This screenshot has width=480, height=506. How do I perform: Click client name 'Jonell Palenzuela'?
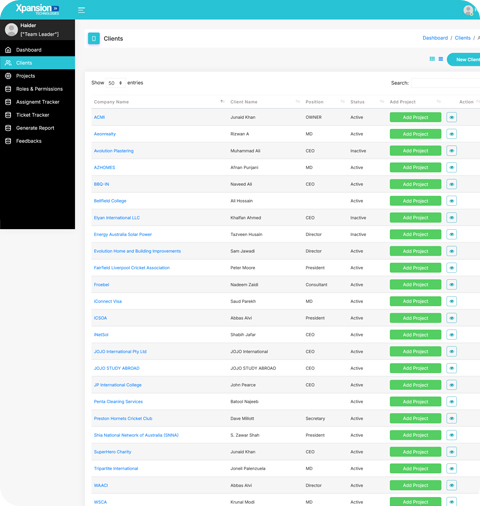248,469
